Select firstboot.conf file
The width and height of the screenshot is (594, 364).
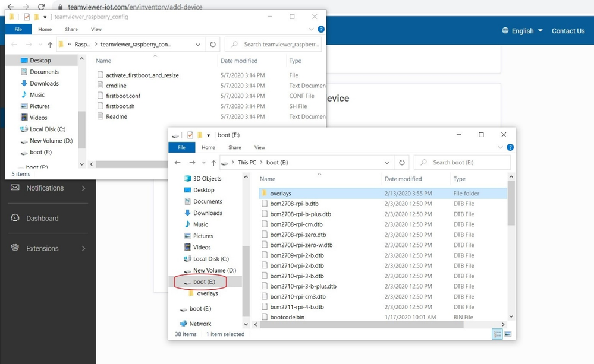(122, 96)
